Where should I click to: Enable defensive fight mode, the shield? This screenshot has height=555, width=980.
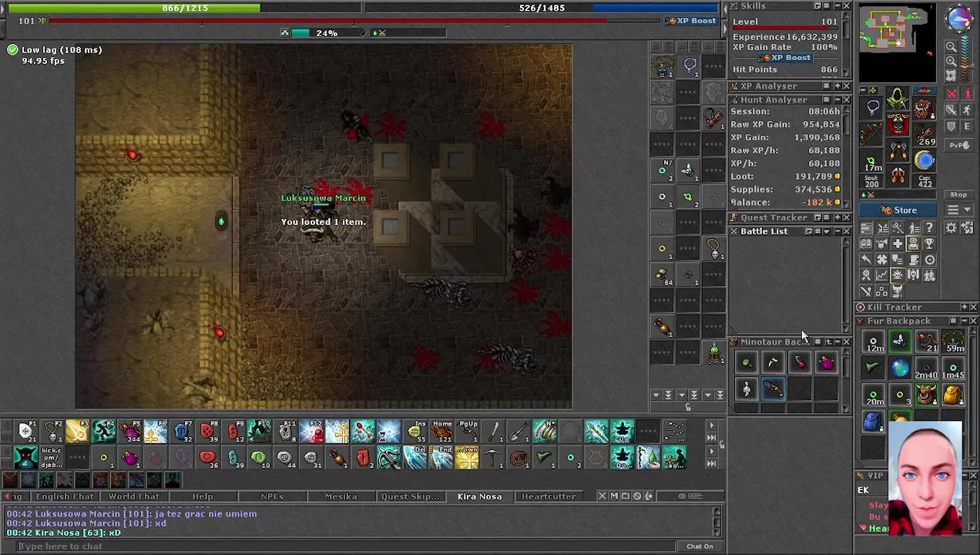click(x=951, y=126)
